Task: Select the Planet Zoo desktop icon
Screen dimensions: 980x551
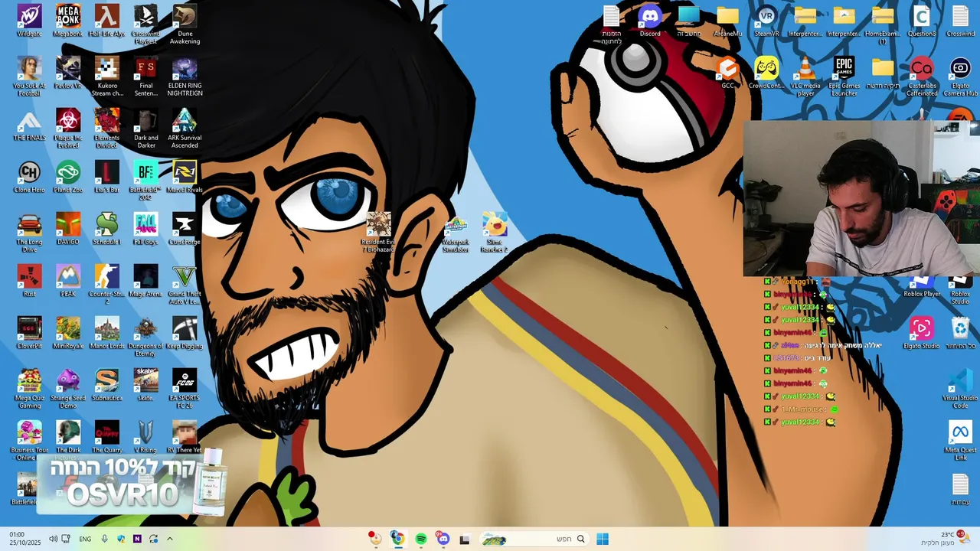Action: tap(68, 177)
